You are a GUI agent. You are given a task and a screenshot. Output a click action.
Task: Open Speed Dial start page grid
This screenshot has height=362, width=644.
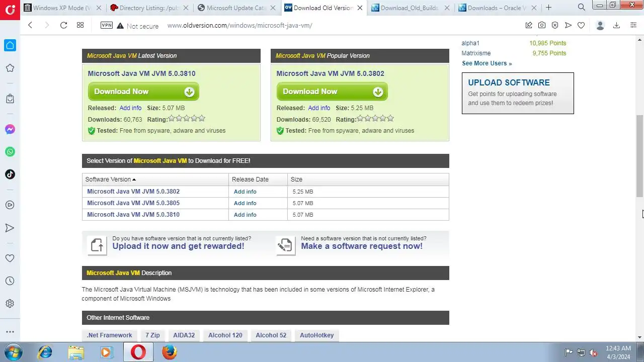[x=80, y=25]
